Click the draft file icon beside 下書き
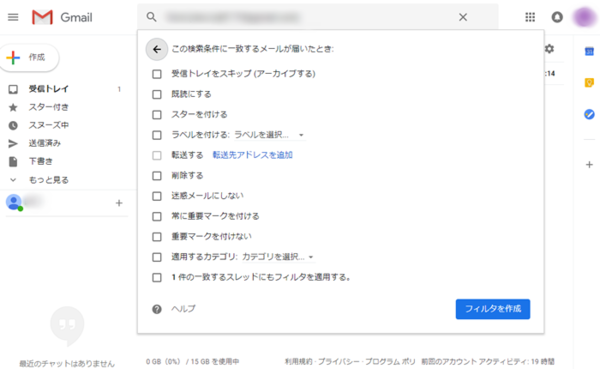This screenshot has height=369, width=600. tap(13, 162)
